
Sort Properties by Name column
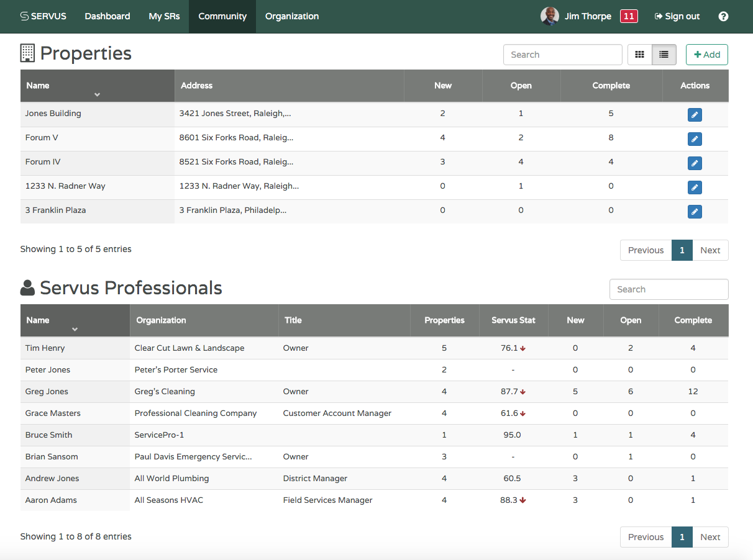coord(97,86)
